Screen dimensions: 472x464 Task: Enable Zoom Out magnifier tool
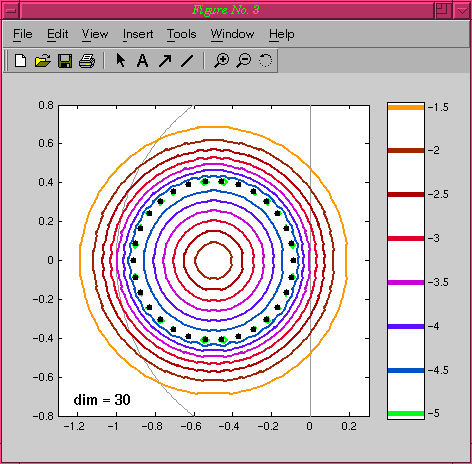244,61
